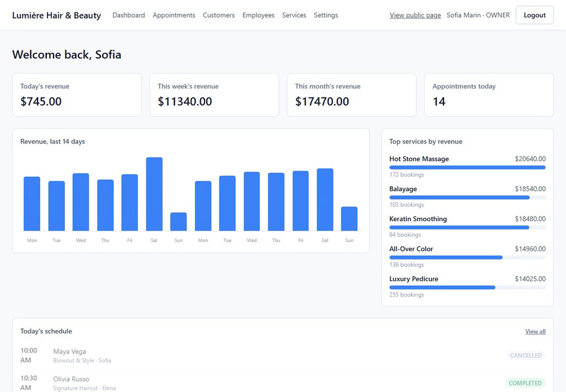This screenshot has height=392, width=566.
Task: Click the This week's revenue $11340.00 value
Action: coord(185,102)
